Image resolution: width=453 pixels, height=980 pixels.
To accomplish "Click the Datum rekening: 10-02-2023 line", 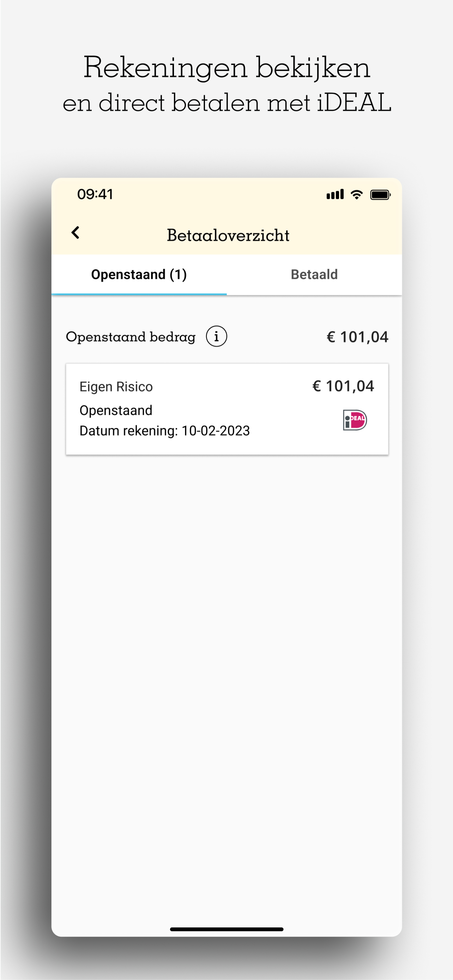I will [x=164, y=431].
